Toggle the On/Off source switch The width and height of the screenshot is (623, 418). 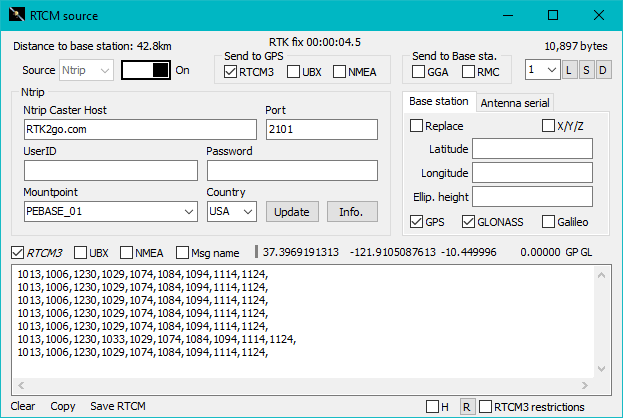point(146,70)
